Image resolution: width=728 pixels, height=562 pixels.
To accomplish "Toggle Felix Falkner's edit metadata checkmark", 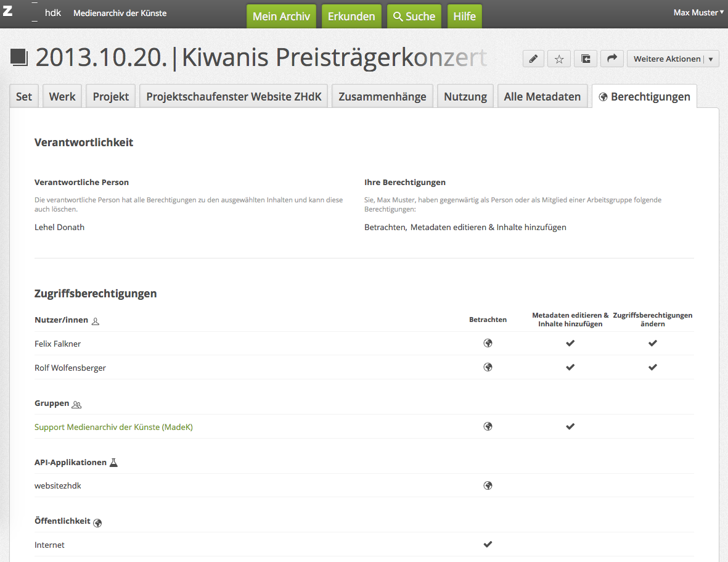I will (x=570, y=344).
